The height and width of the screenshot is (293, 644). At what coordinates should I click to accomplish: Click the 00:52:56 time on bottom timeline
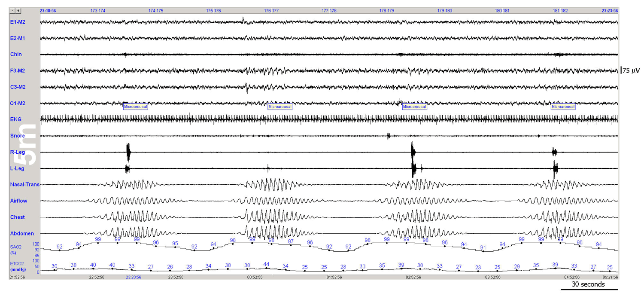coord(255,278)
